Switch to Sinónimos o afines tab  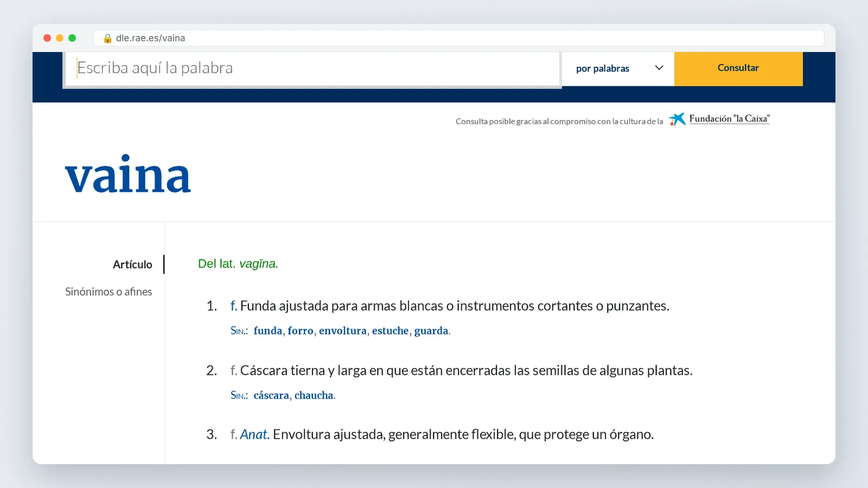pyautogui.click(x=108, y=292)
